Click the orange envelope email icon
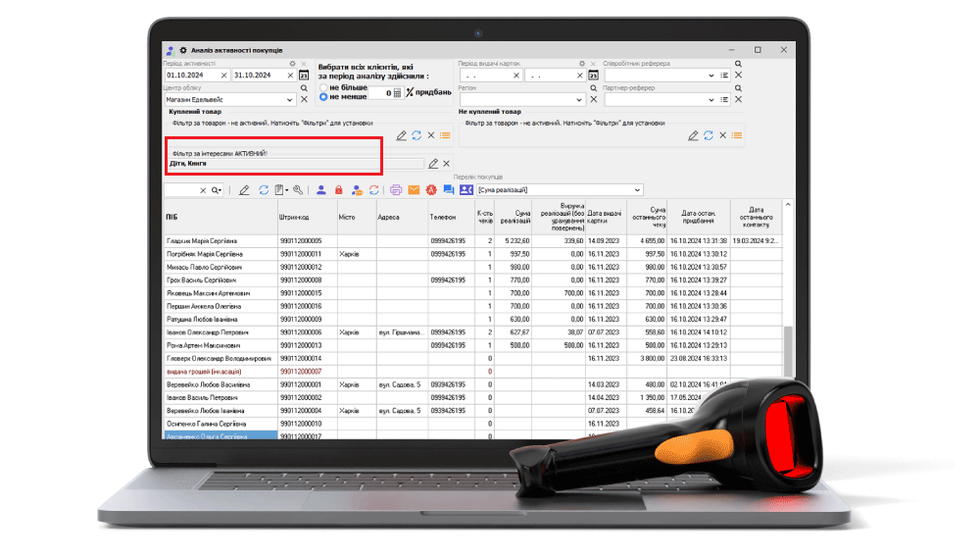 (x=414, y=190)
